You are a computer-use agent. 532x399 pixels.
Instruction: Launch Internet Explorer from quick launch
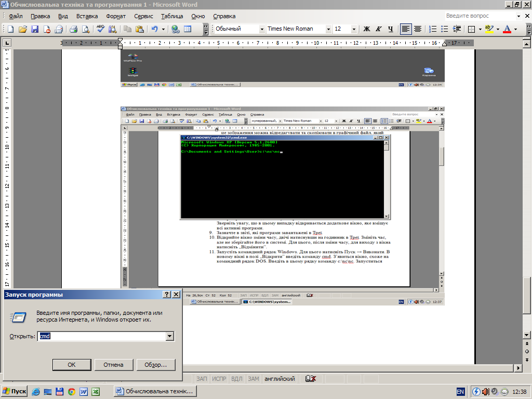click(x=36, y=392)
